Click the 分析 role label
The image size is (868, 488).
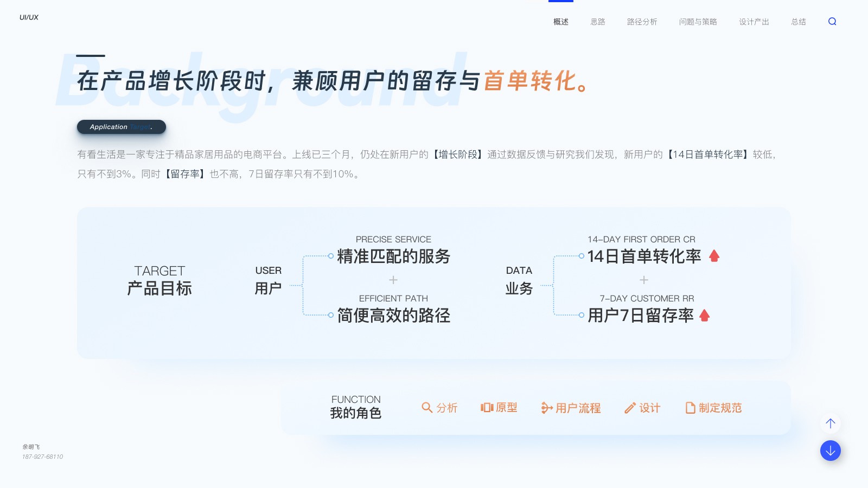tap(447, 408)
